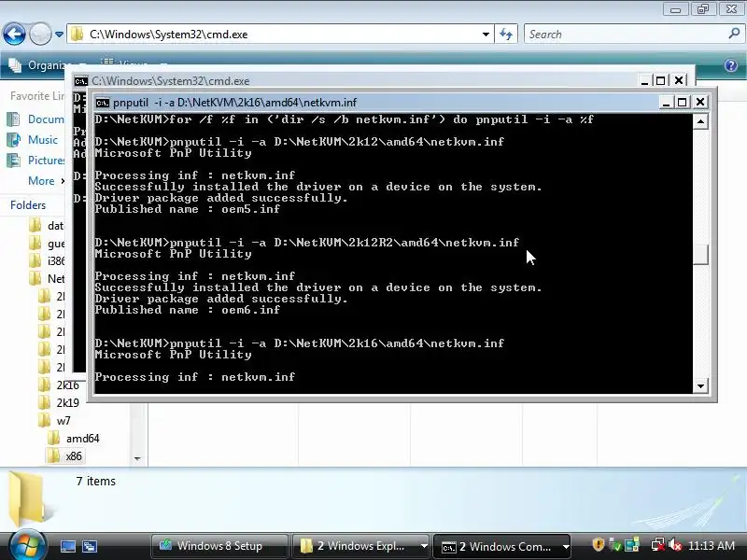The width and height of the screenshot is (747, 560).
Task: Click Show Desktop quick launch icon
Action: (x=67, y=546)
